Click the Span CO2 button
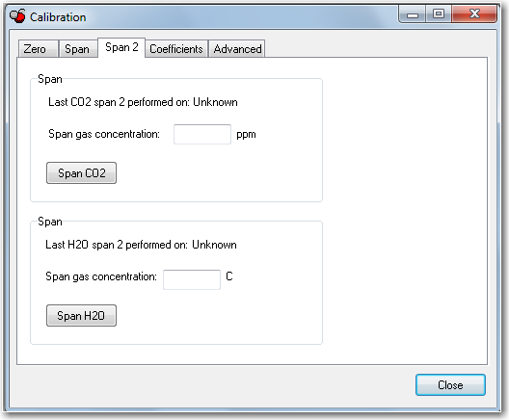 tap(82, 173)
